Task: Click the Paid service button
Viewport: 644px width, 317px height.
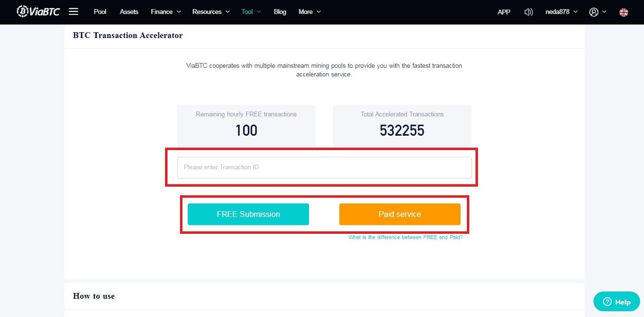Action: click(x=400, y=214)
